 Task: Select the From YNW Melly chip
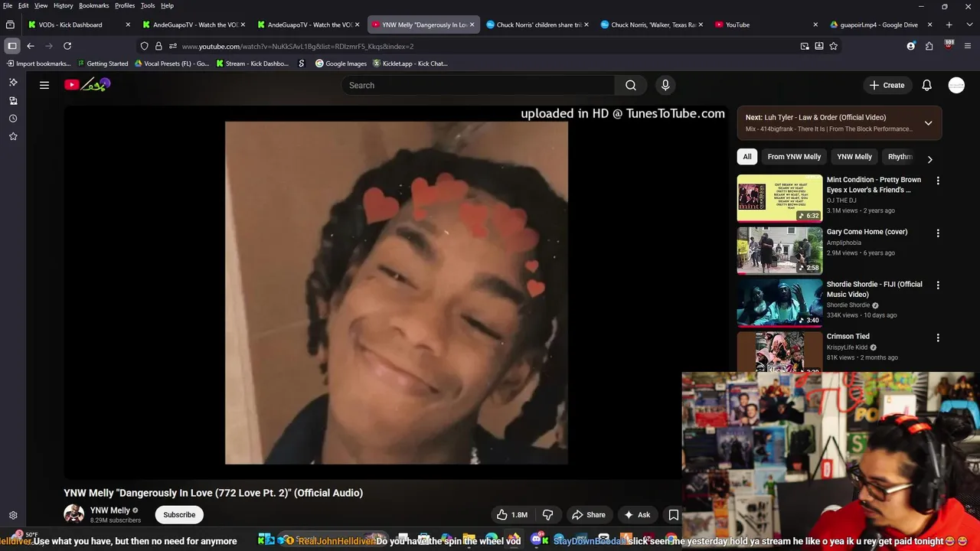click(x=794, y=157)
